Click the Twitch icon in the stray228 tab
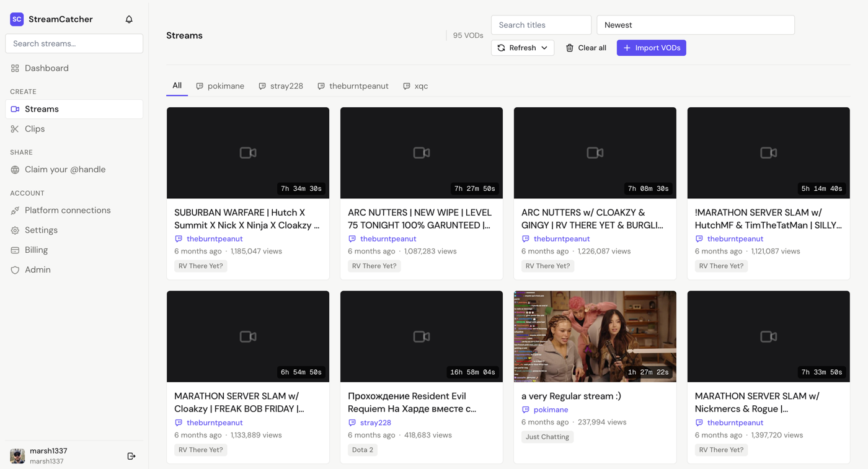868x469 pixels. [262, 86]
